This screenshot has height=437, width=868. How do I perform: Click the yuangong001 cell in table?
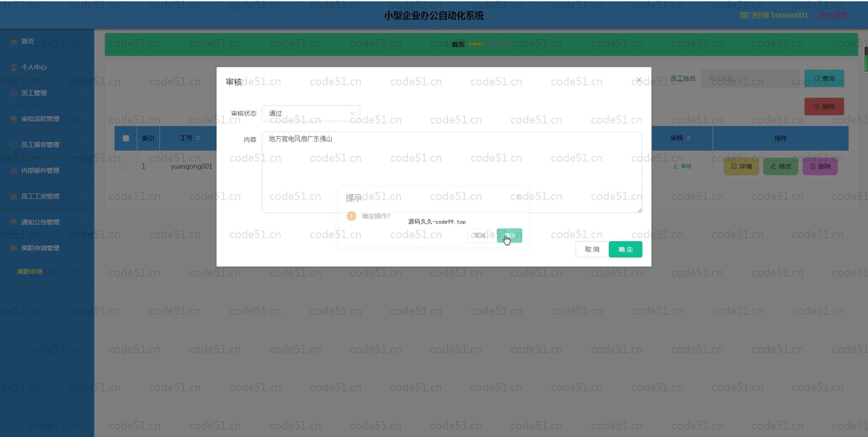click(x=191, y=166)
